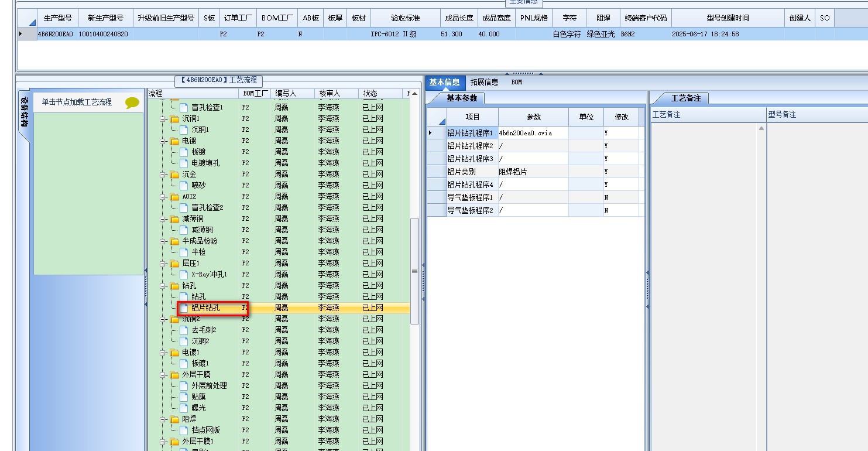Select the 钻孔 document item
This screenshot has width=868, height=451.
tap(198, 296)
